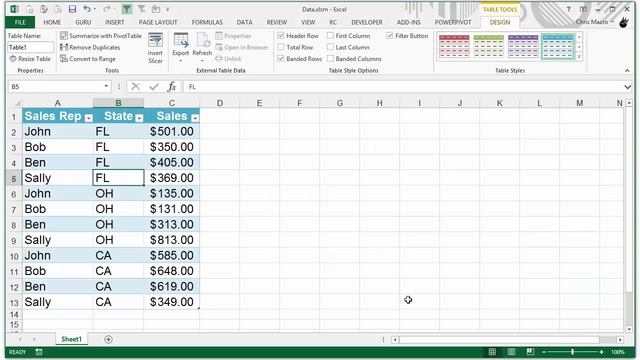The image size is (640, 360).
Task: Click Resize Table
Action: click(x=30, y=59)
